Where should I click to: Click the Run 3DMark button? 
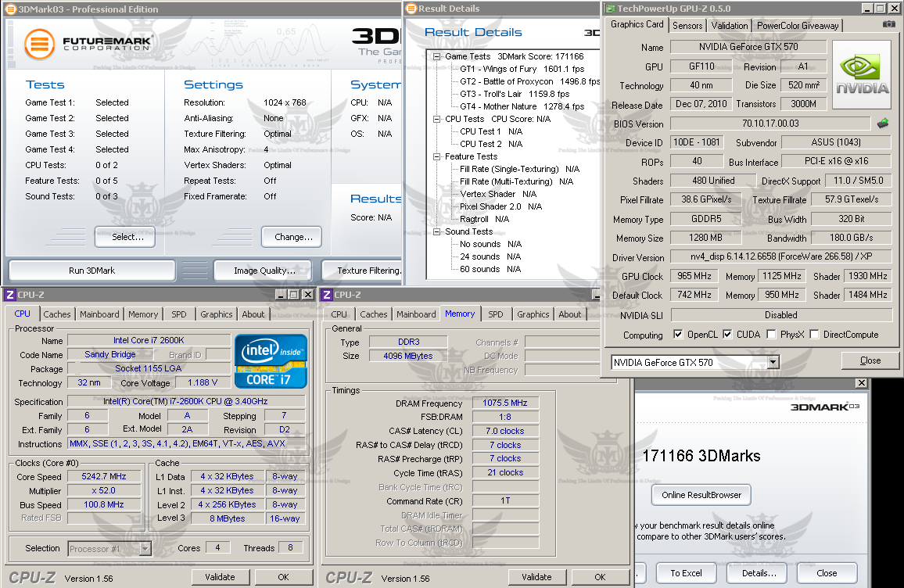point(91,271)
